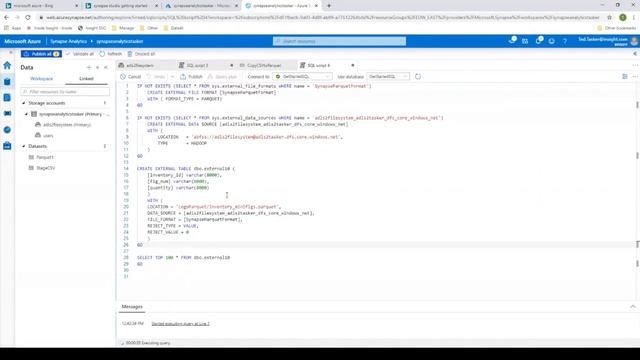The image size is (640, 360).
Task: Switch to the Workspace tab
Action: pos(42,78)
